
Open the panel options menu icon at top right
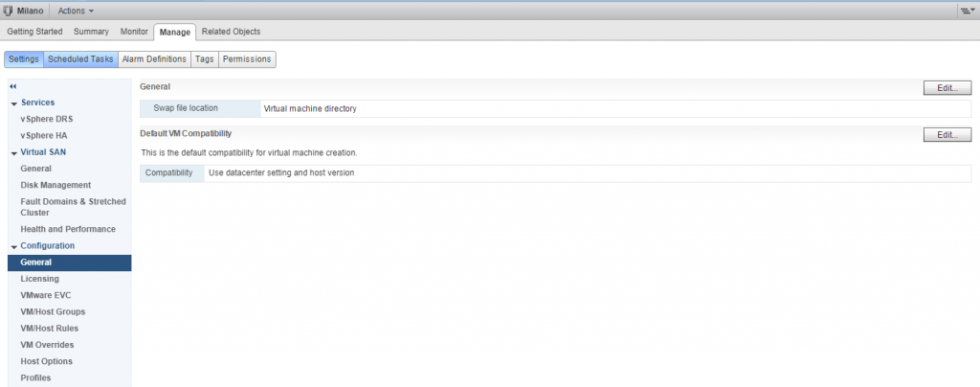pyautogui.click(x=968, y=11)
